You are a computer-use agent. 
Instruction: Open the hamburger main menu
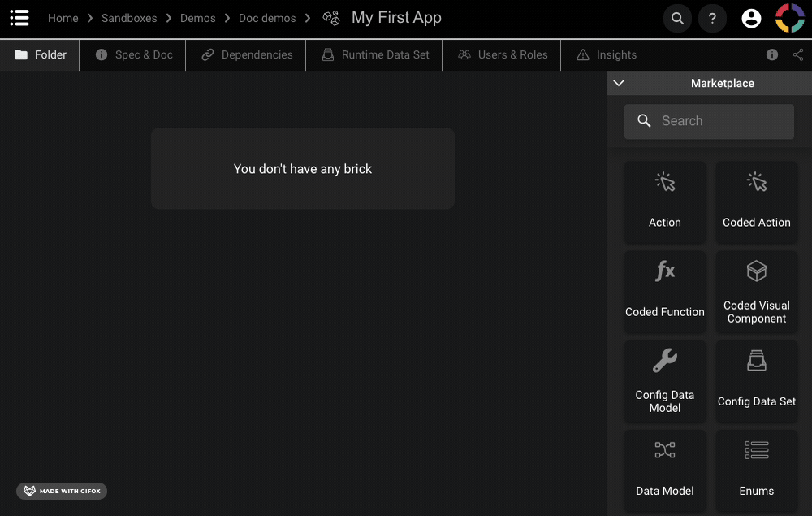(x=19, y=18)
